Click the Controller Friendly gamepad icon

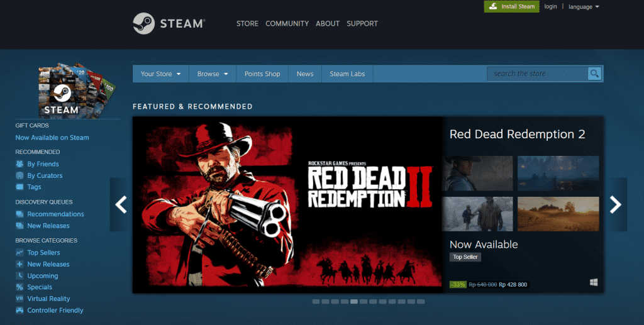[19, 311]
